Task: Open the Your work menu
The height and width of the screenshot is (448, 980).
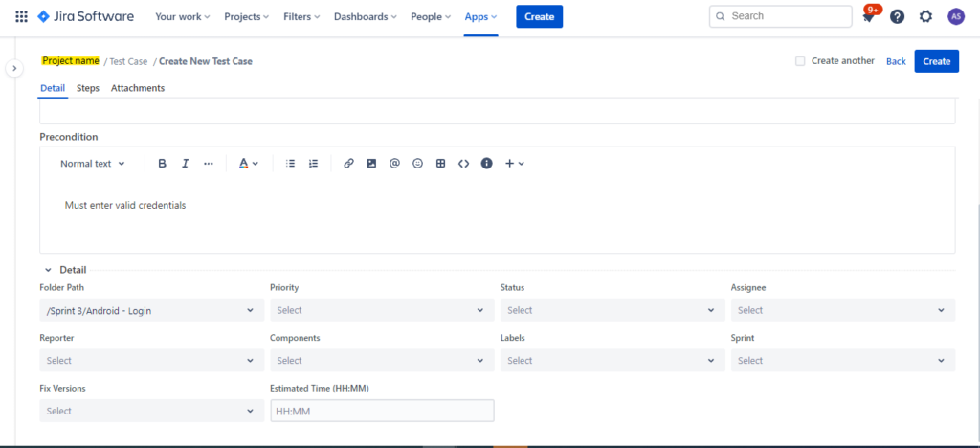Action: tap(183, 17)
